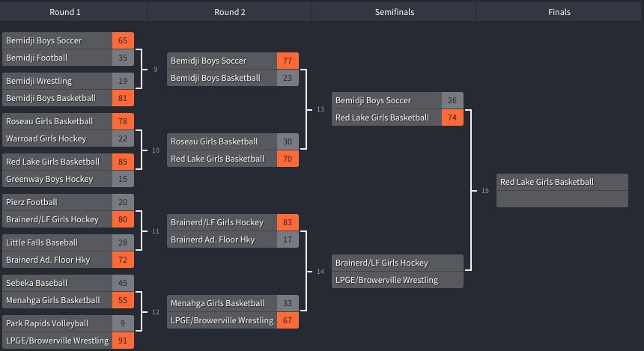Open match 15 number label
This screenshot has height=351, width=644.
(485, 191)
